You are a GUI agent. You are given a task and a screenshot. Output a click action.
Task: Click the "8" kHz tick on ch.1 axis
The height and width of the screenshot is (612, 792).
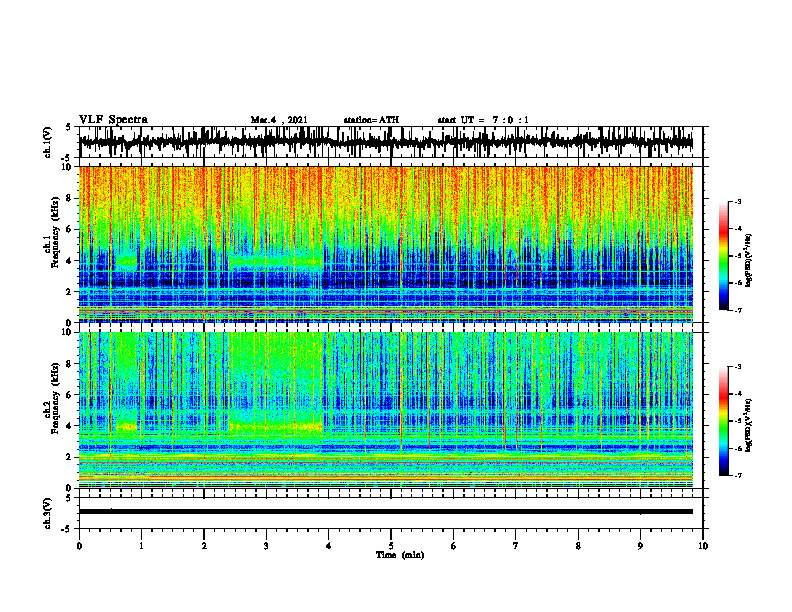pos(70,198)
